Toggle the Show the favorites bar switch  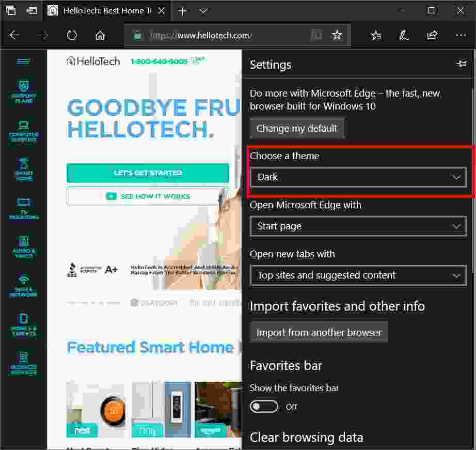point(264,406)
